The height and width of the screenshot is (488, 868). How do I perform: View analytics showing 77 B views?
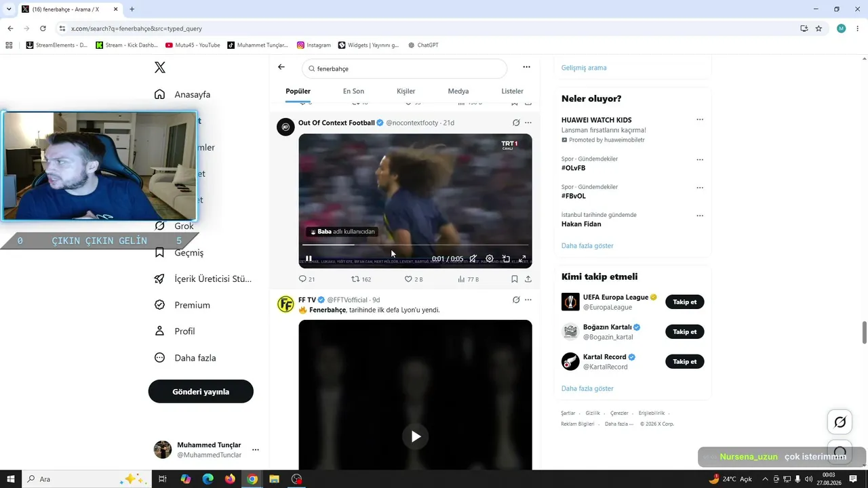468,279
